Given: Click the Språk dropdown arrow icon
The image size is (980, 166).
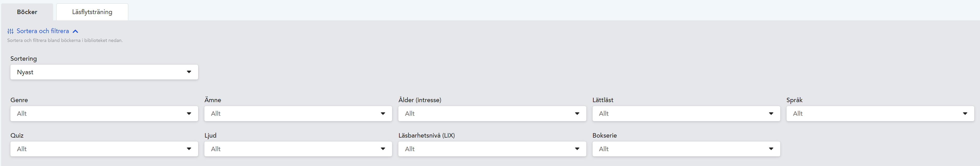Looking at the screenshot, I should click(965, 114).
